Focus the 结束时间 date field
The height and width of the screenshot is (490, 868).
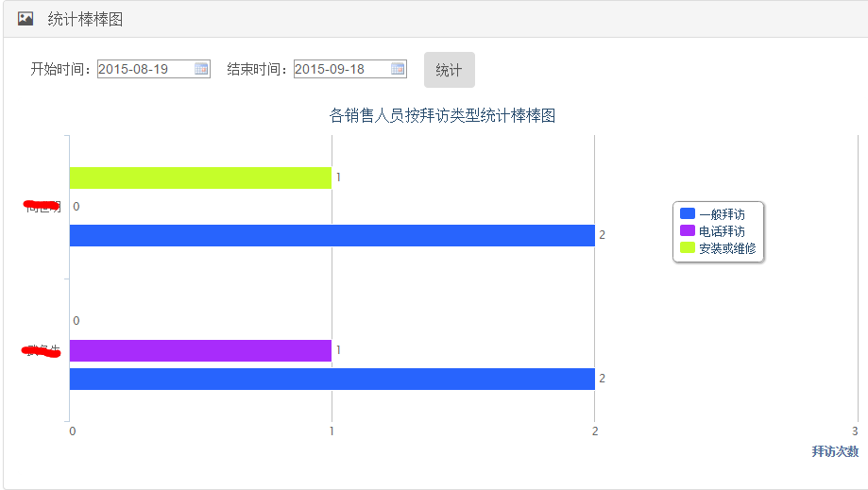click(x=350, y=69)
